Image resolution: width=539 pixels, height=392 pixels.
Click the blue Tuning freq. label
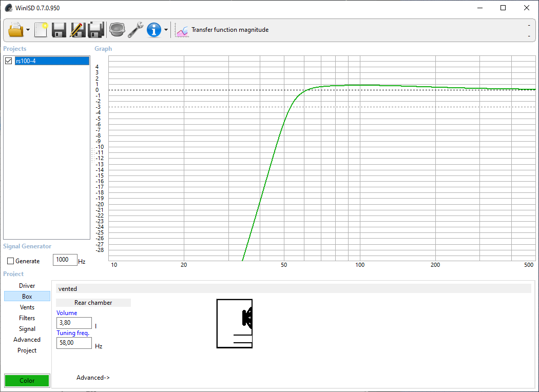[x=73, y=333]
